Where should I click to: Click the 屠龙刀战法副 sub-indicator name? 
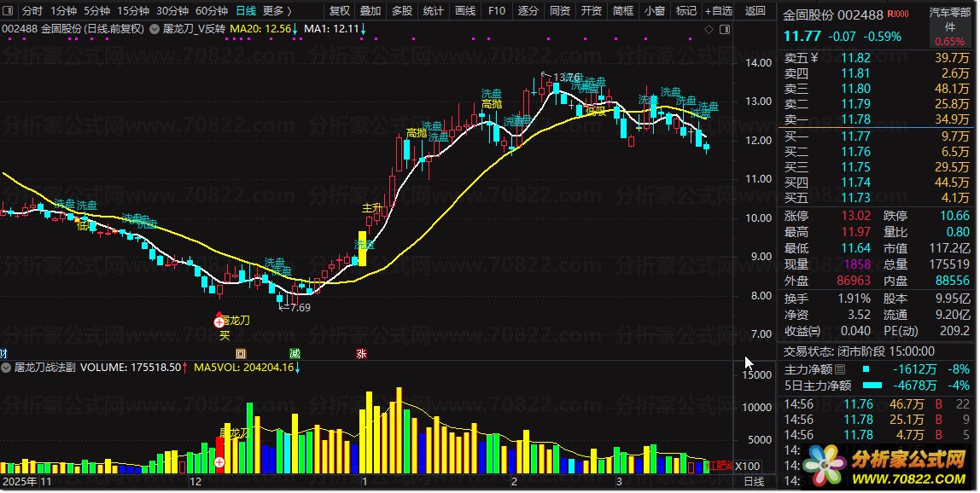point(45,368)
